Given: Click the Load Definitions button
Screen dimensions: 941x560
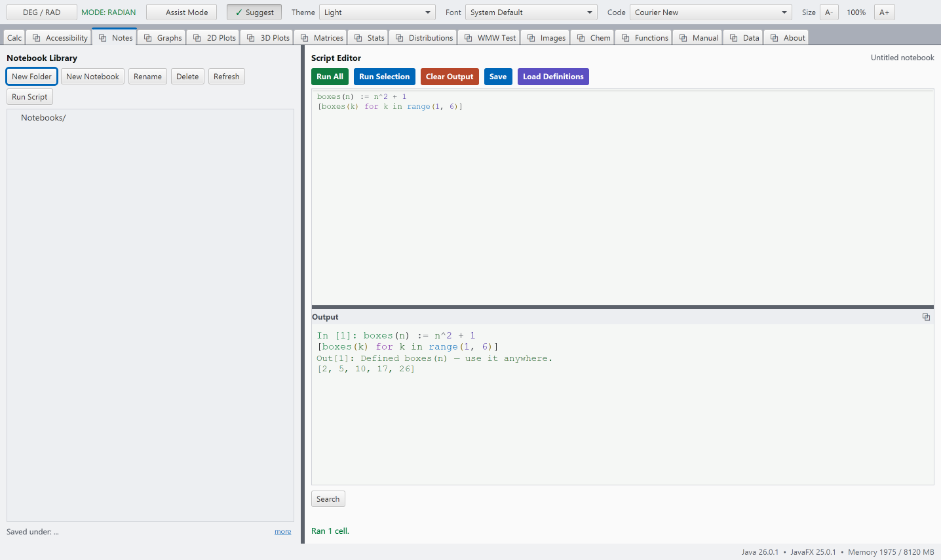Looking at the screenshot, I should [553, 77].
